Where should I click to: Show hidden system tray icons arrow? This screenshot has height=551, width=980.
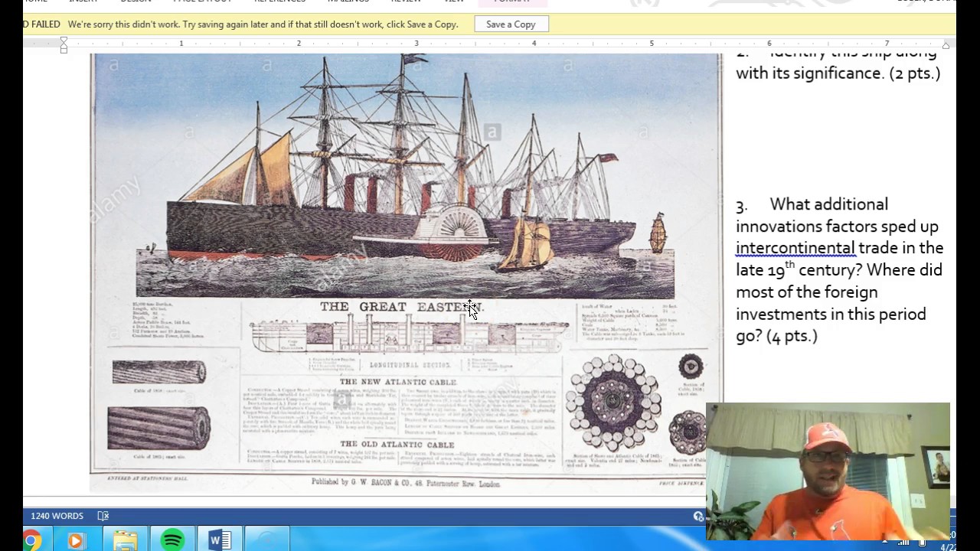(x=884, y=542)
